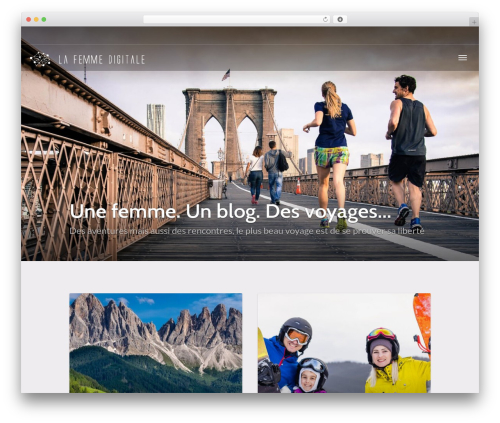
Task: Open a new tab with the plus button
Action: point(474,22)
